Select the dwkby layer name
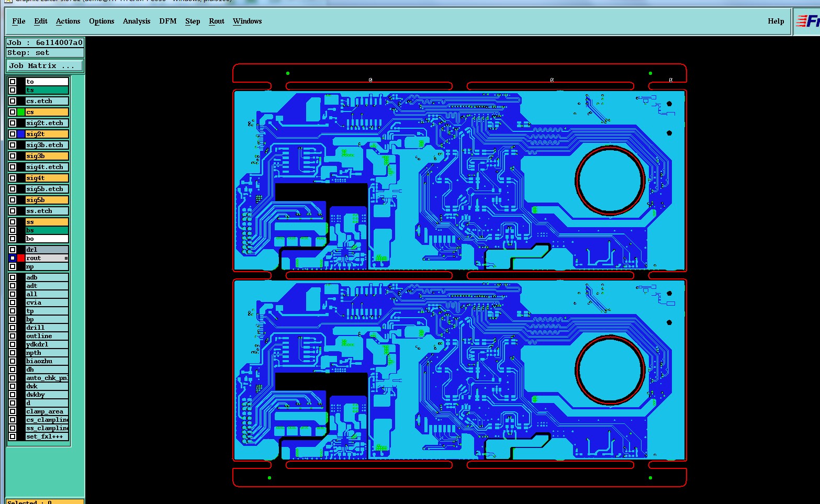820x504 pixels. (x=47, y=395)
